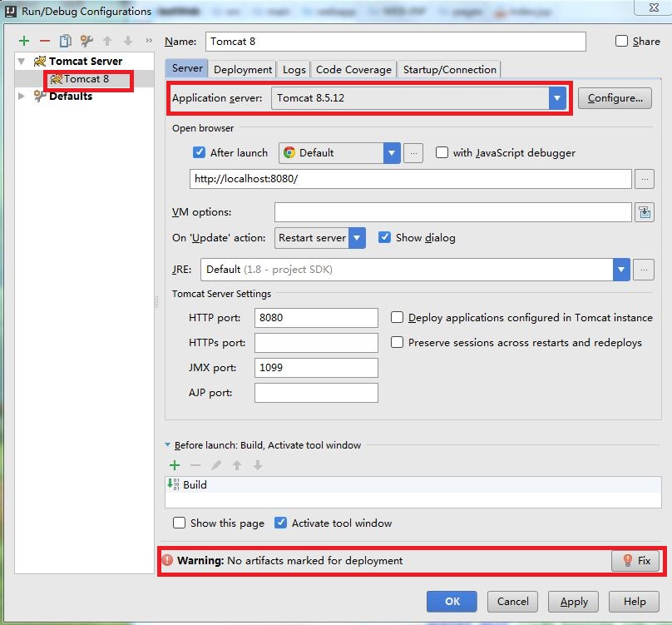The image size is (672, 625).
Task: Remove selected configuration with red minus
Action: tap(45, 41)
